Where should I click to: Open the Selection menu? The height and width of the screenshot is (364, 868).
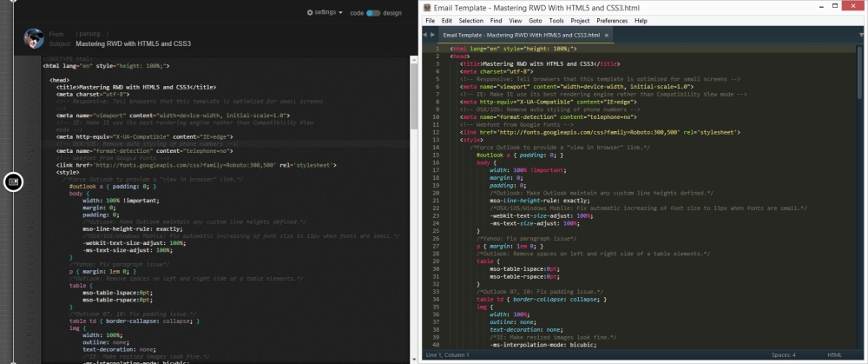(470, 20)
